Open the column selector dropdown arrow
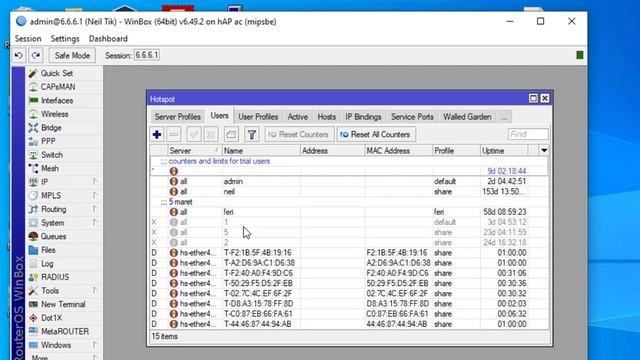 [x=544, y=151]
